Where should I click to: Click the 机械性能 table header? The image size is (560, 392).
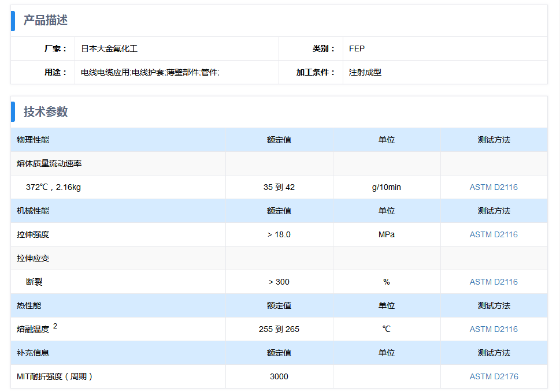pyautogui.click(x=33, y=211)
